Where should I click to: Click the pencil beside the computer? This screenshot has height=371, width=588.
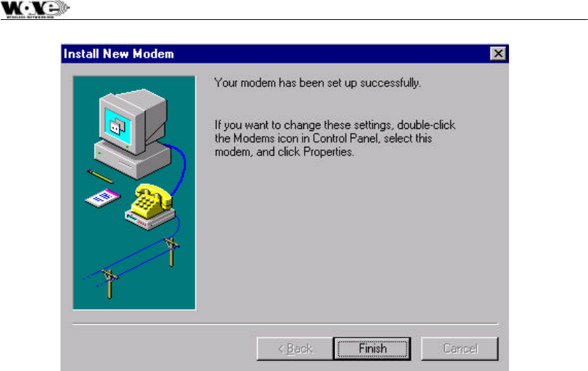100,177
